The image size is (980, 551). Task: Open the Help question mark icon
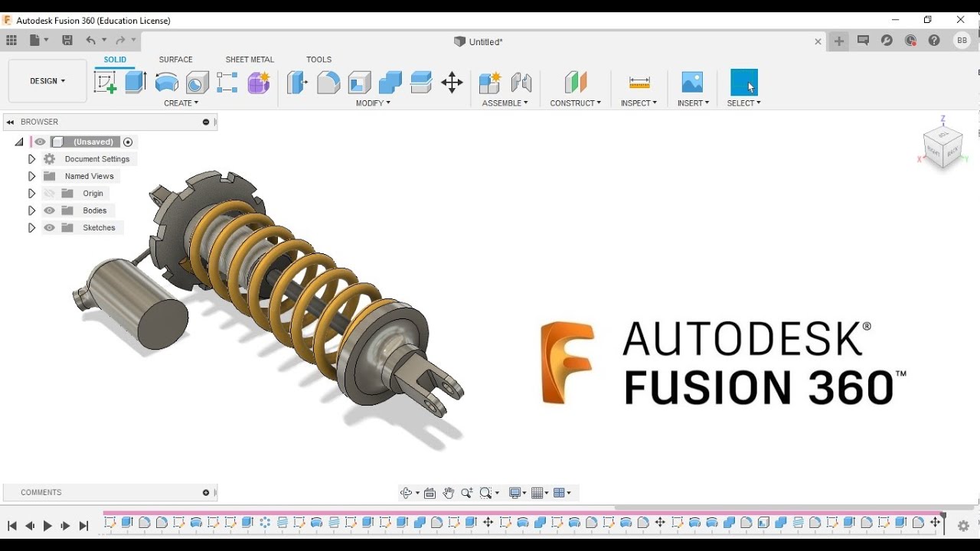click(x=934, y=41)
